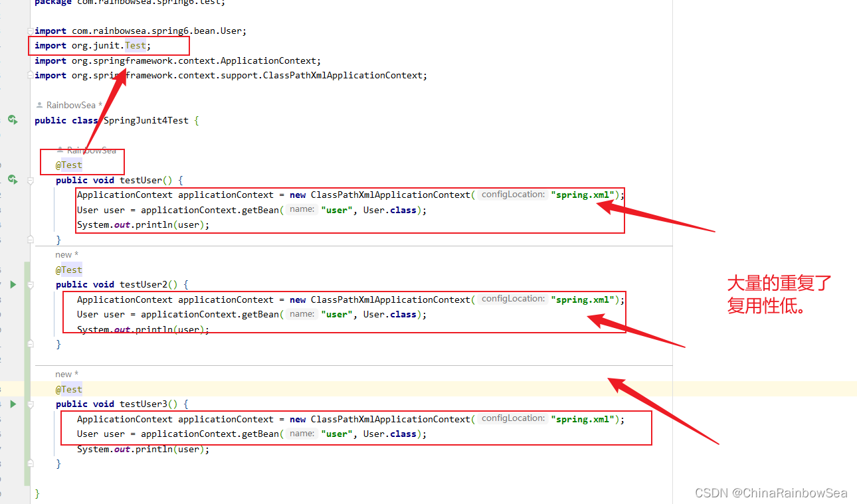
Task: Click @Test annotation above testUser2
Action: (x=69, y=270)
